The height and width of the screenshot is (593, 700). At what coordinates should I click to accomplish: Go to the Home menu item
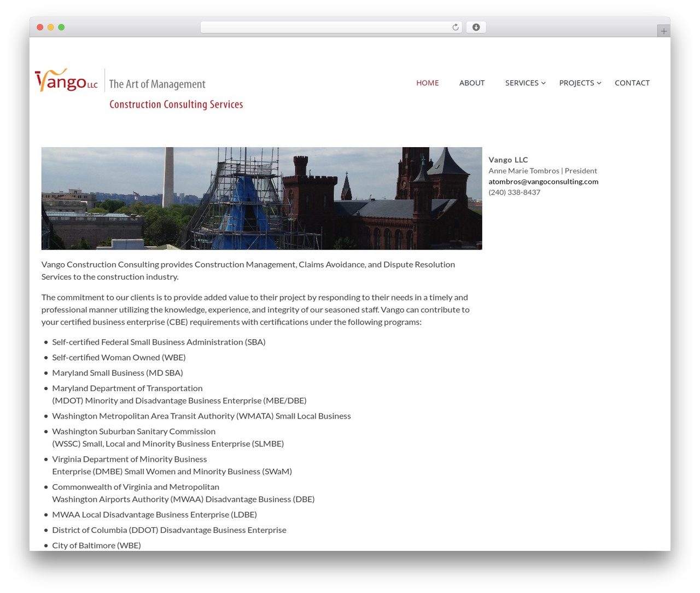tap(427, 83)
